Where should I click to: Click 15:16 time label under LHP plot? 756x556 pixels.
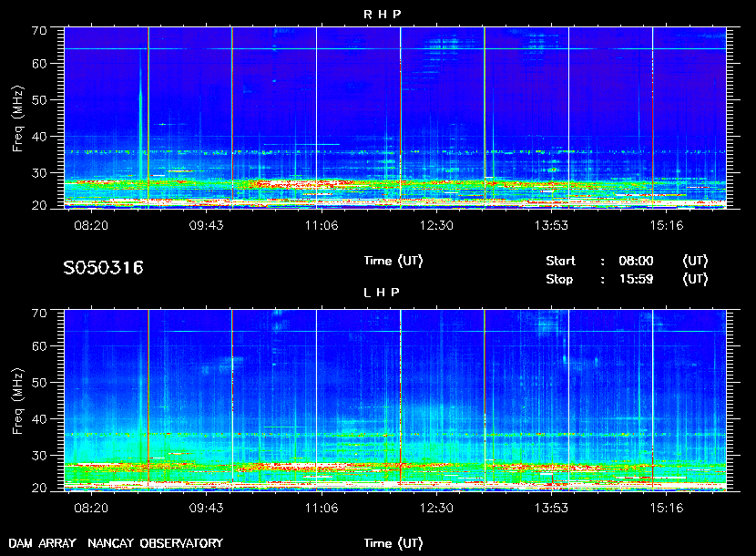(667, 508)
